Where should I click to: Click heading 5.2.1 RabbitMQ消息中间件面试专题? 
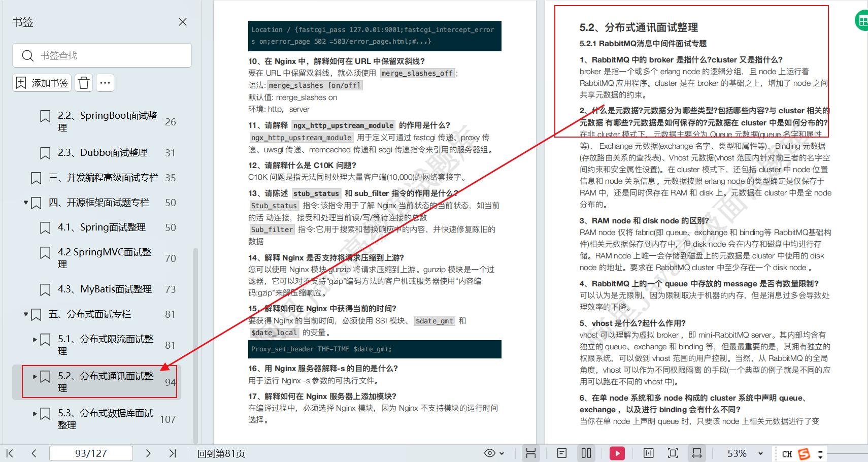(643, 44)
